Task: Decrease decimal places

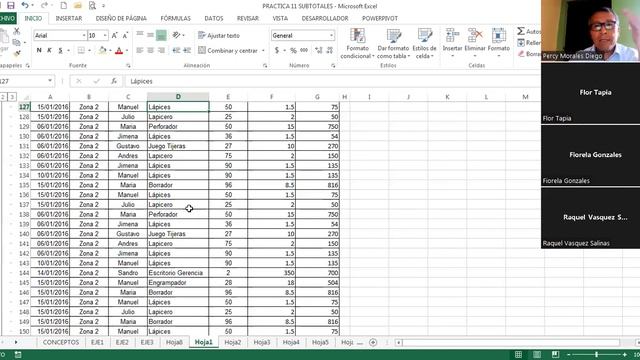Action: click(330, 50)
